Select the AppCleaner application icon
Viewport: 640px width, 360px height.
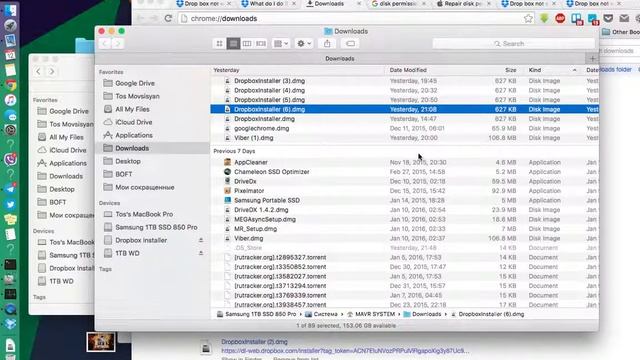[x=227, y=162]
